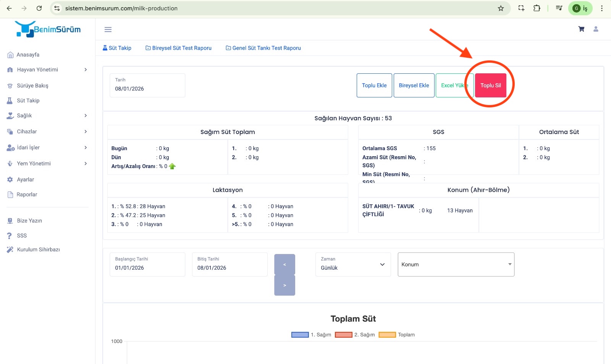Click the Yem Yönetimi feed icon
The image size is (611, 364).
pos(10,163)
